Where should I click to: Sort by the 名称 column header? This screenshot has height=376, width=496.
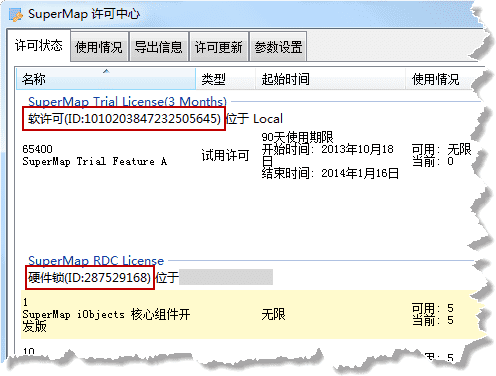point(106,79)
